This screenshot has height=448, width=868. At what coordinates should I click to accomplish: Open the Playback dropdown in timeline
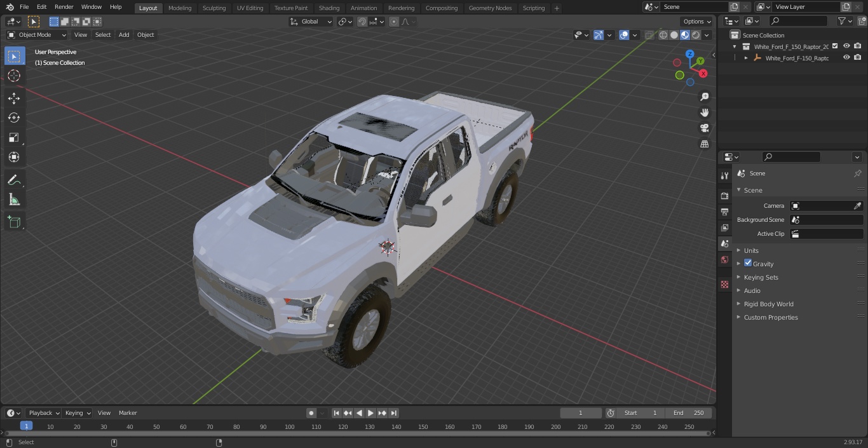click(x=44, y=413)
